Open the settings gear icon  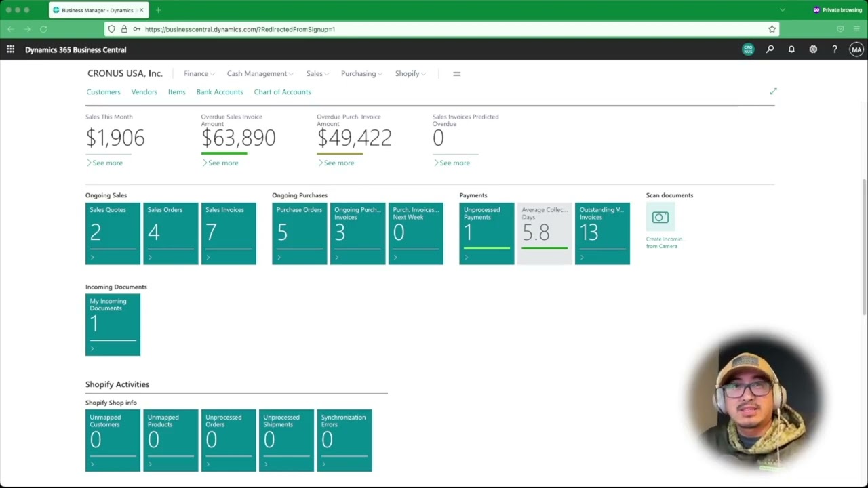coord(813,49)
